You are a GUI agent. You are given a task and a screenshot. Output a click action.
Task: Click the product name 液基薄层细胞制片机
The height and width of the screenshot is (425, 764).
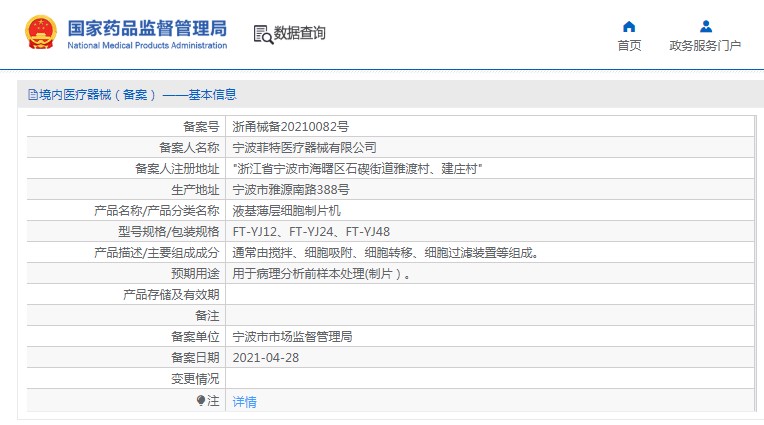click(286, 211)
